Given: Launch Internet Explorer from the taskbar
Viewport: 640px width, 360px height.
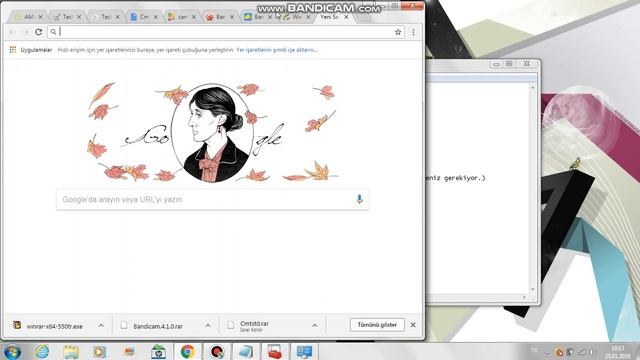Looking at the screenshot, I should 42,352.
